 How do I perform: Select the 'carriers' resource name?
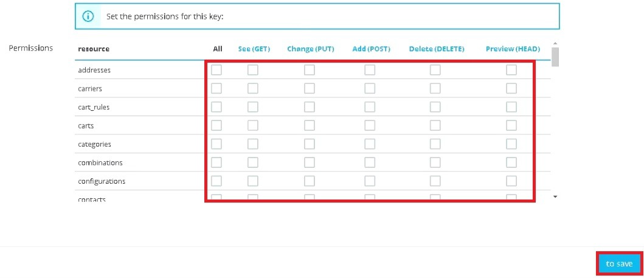point(90,89)
